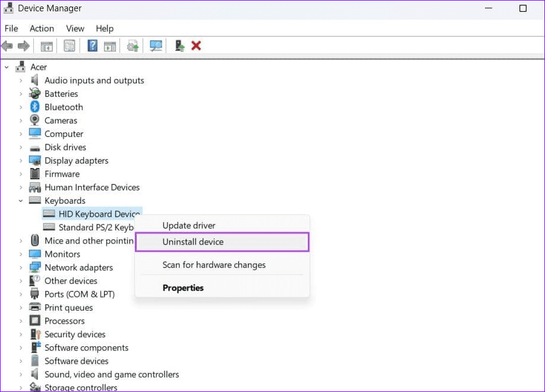Click the red X uninstall toolbar icon
The image size is (545, 392).
[x=196, y=46]
